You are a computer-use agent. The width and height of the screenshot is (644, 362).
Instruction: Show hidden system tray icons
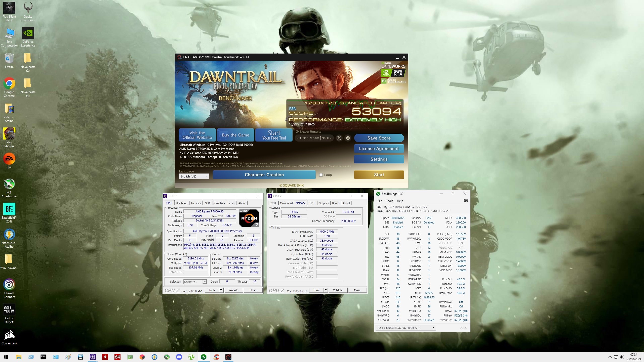[x=610, y=357]
